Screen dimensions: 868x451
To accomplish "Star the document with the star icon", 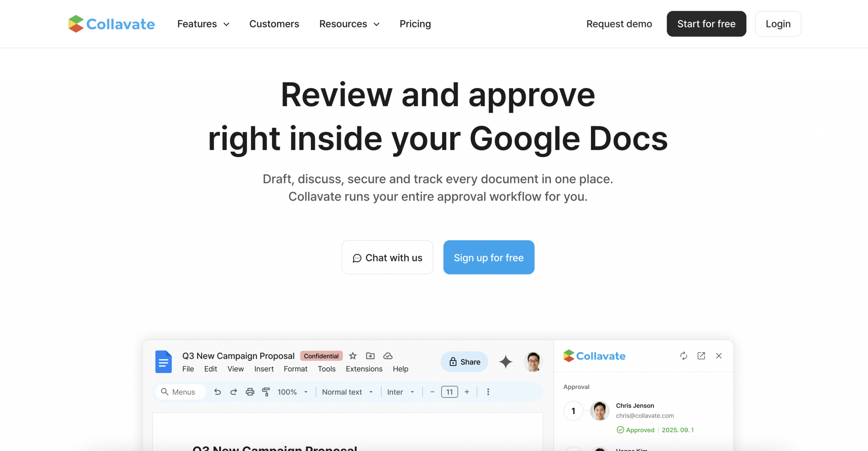I will [353, 356].
